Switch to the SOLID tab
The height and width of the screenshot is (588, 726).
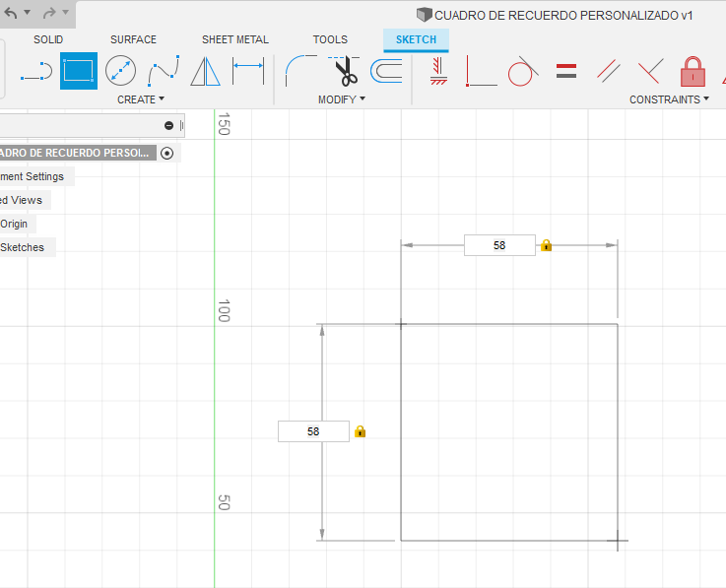[x=48, y=39]
